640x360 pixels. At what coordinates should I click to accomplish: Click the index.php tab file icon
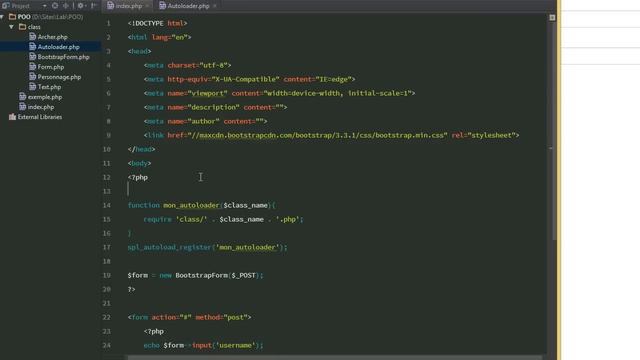[x=110, y=5]
